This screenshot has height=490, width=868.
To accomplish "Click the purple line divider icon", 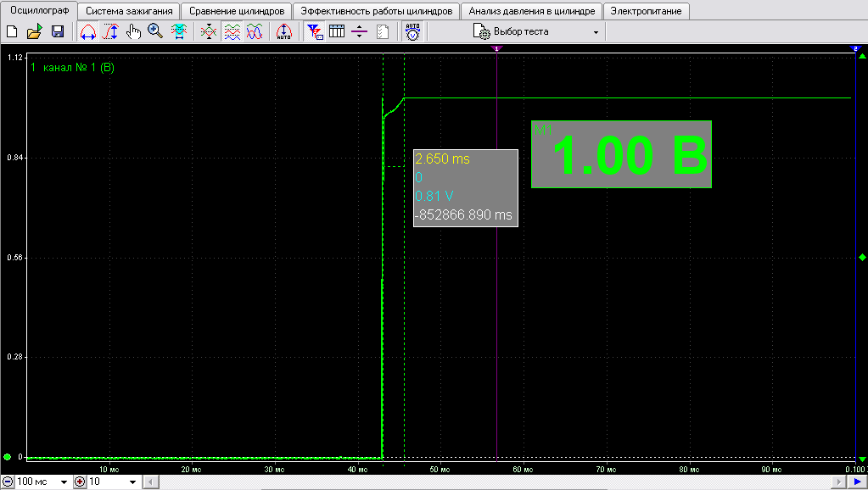I will (359, 31).
